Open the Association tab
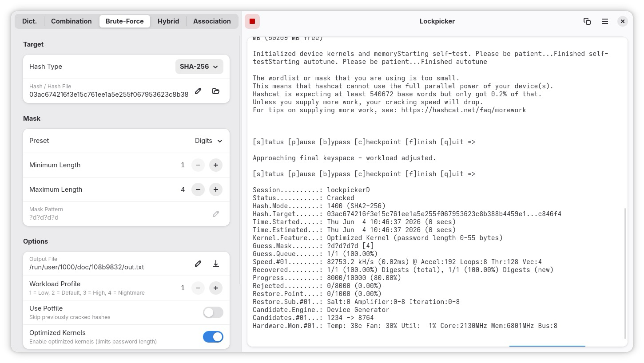 (x=212, y=21)
